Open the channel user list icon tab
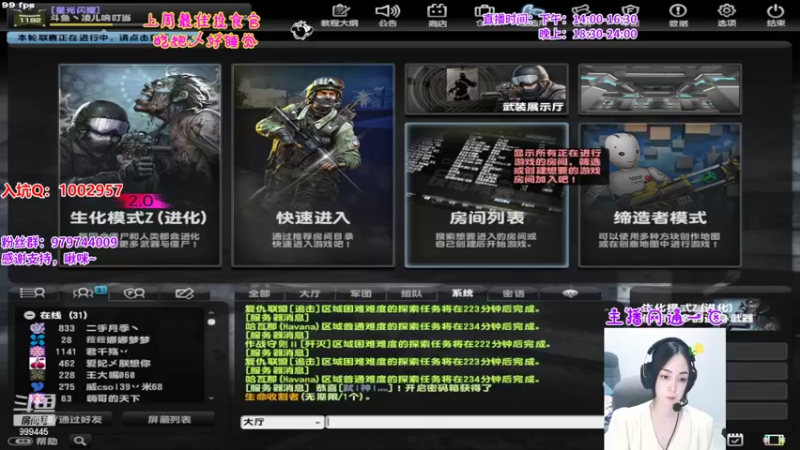800x450 pixels. coord(32,293)
